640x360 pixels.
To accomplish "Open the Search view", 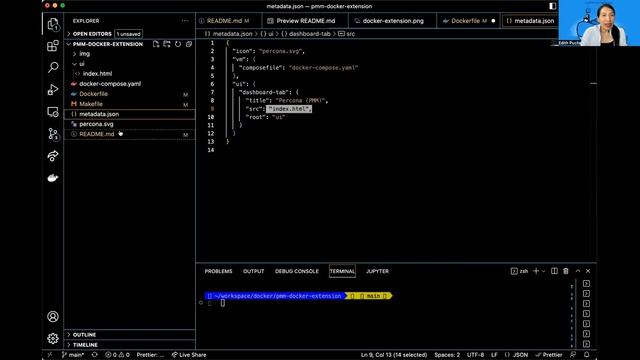I will click(x=53, y=67).
